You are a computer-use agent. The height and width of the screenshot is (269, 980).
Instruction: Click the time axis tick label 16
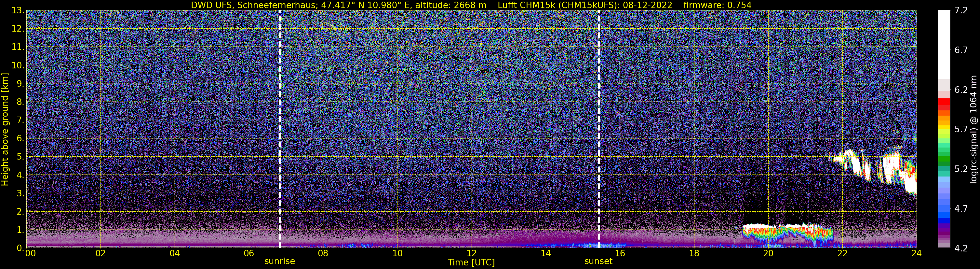click(x=620, y=254)
